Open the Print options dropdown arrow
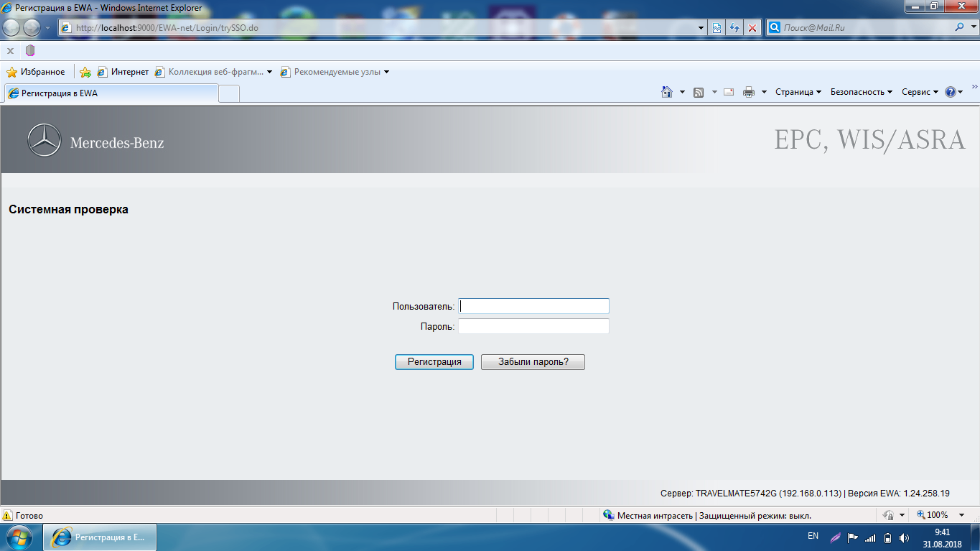Viewport: 980px width, 551px height. click(x=764, y=92)
